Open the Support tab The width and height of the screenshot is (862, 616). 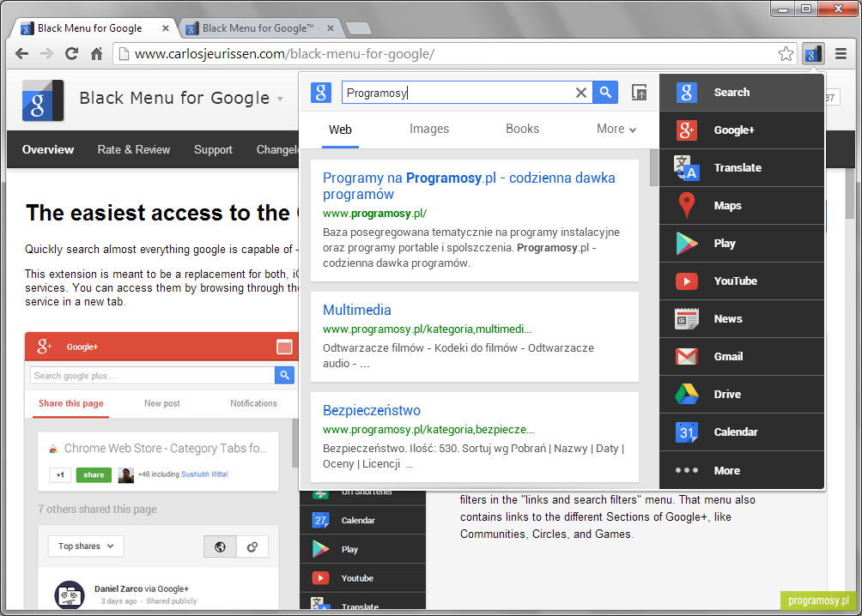coord(213,149)
